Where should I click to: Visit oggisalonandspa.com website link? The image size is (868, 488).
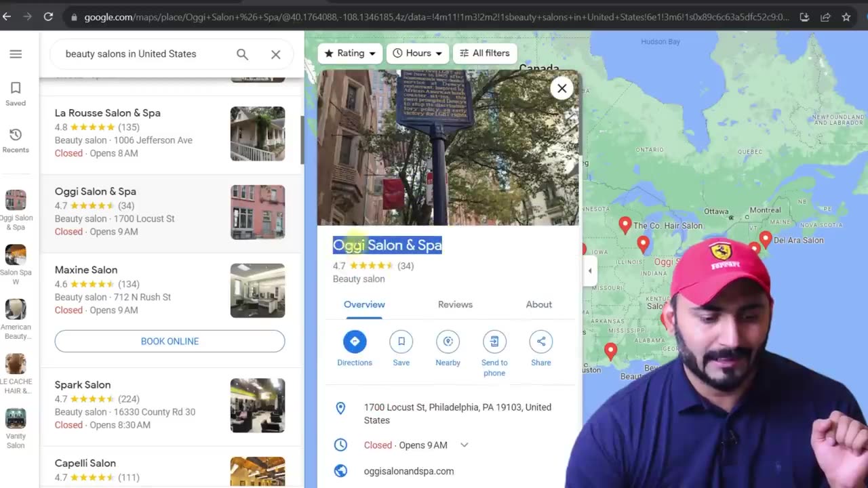[x=409, y=471]
